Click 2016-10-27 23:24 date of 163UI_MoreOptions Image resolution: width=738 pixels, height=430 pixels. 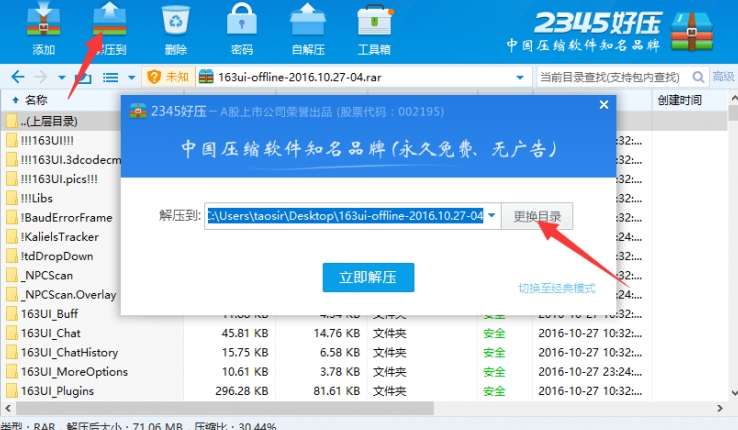pos(590,372)
